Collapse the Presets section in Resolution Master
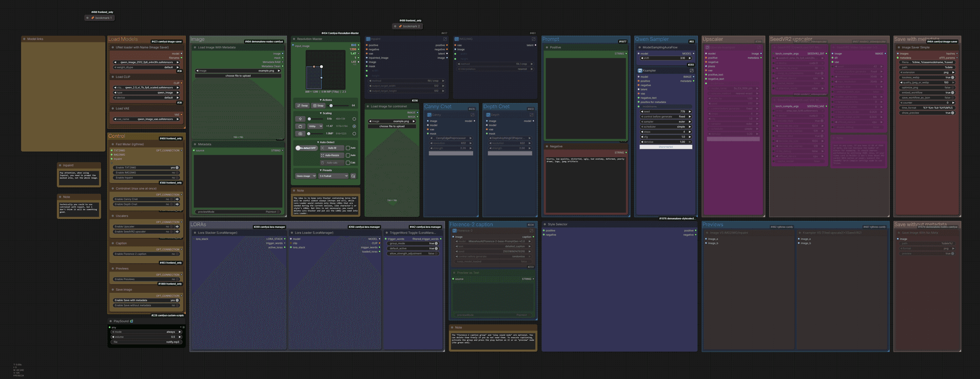Screen dimensions: 980x379 tap(326, 170)
